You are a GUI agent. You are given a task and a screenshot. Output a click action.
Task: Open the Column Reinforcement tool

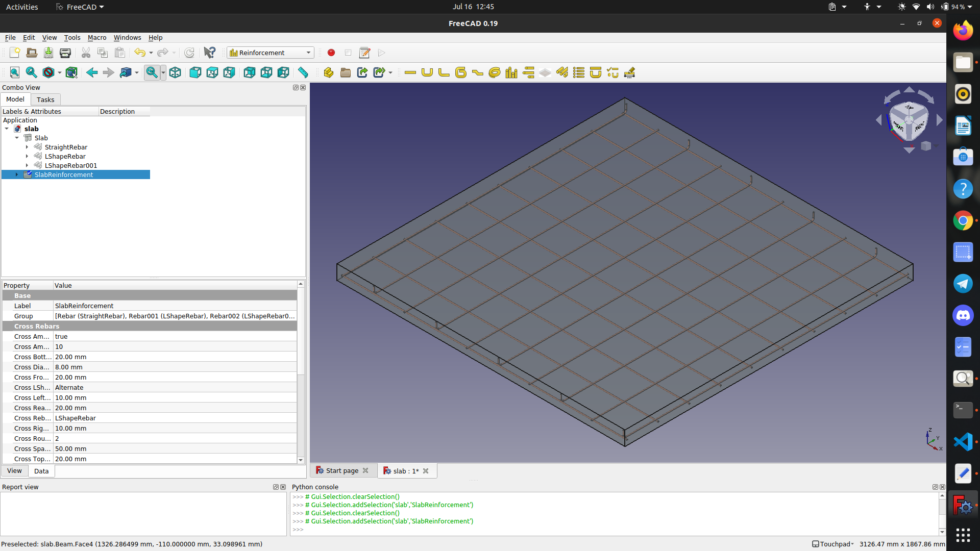point(511,72)
